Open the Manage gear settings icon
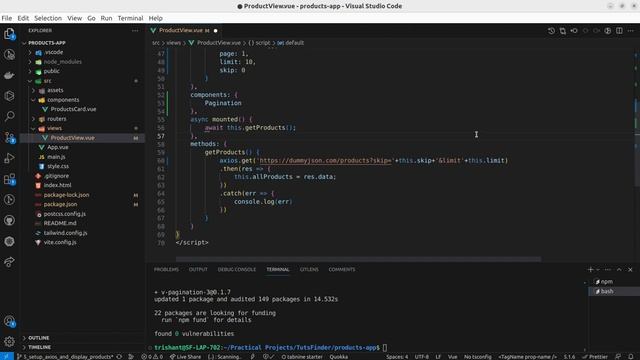 [x=9, y=341]
